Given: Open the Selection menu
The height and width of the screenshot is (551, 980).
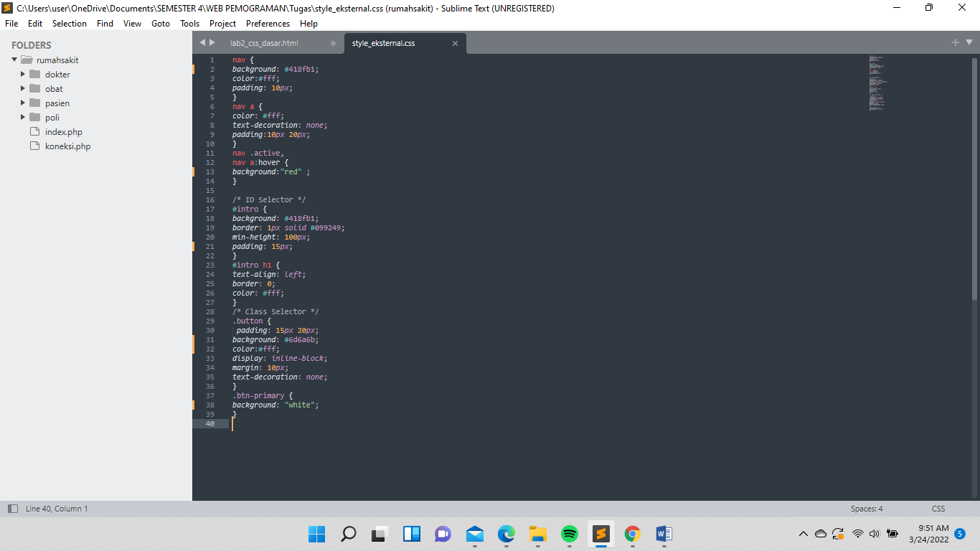Looking at the screenshot, I should (70, 24).
